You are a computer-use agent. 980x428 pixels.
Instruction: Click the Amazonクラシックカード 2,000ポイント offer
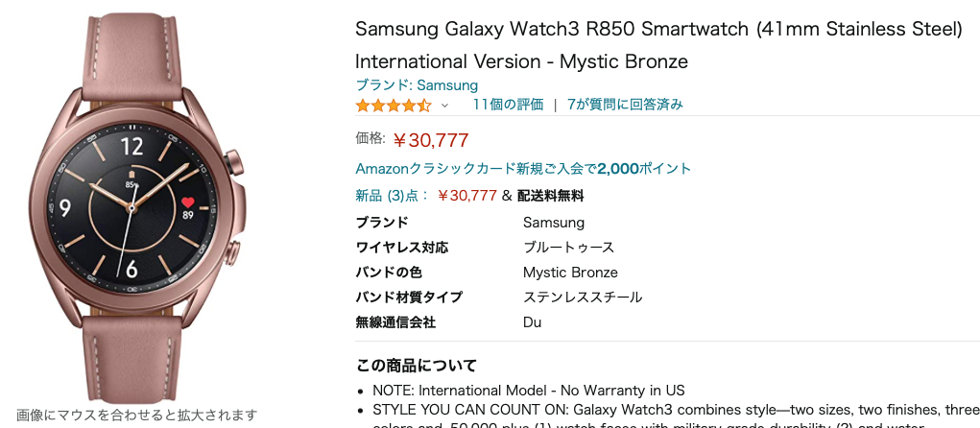[x=523, y=169]
